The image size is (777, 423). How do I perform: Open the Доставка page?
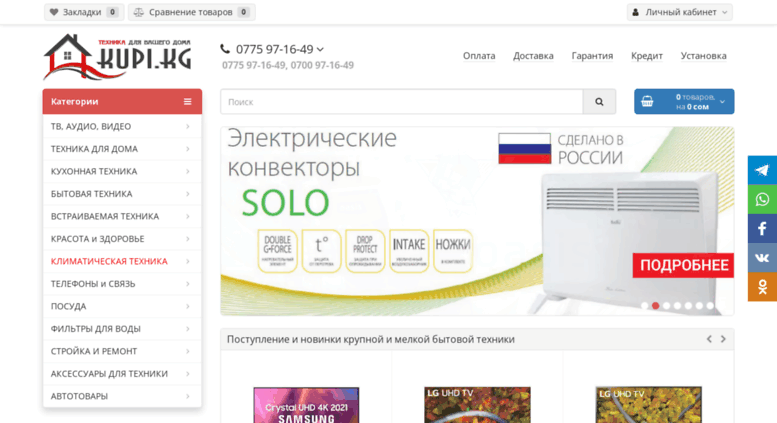point(533,56)
